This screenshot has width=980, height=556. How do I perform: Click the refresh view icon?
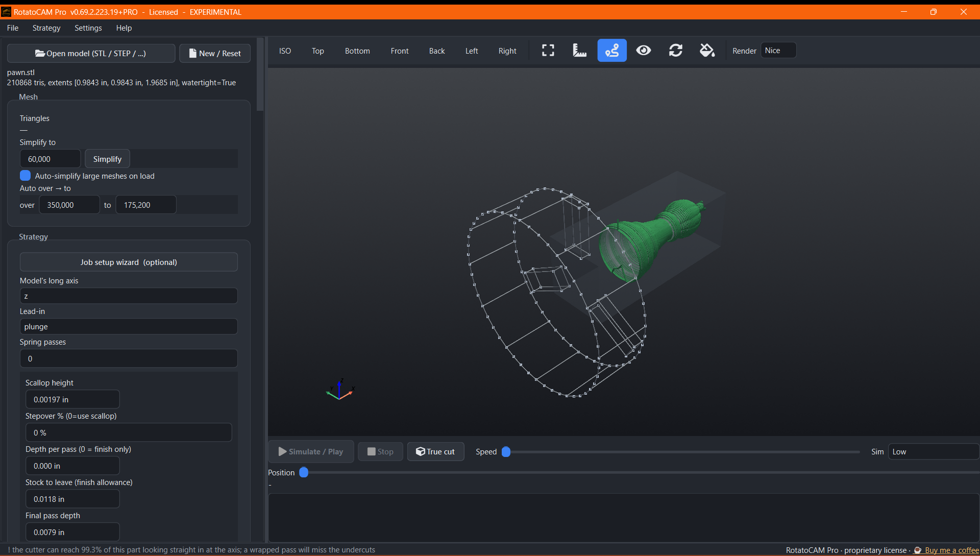pos(676,51)
